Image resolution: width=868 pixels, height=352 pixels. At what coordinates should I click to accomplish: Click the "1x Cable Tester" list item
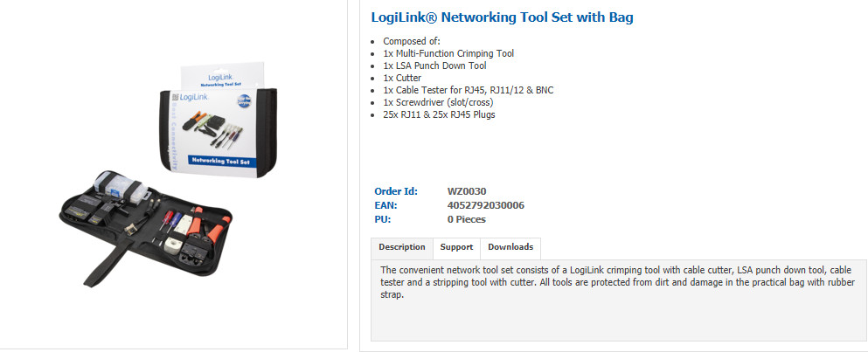pyautogui.click(x=468, y=90)
